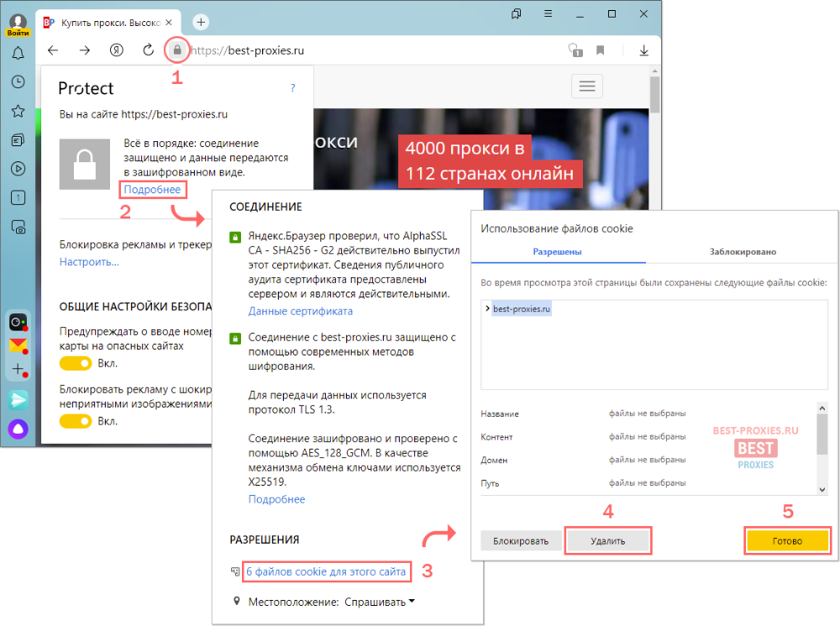Screen dimensions: 840x626
Task: Reload the best-proxies.ru page
Action: point(149,50)
